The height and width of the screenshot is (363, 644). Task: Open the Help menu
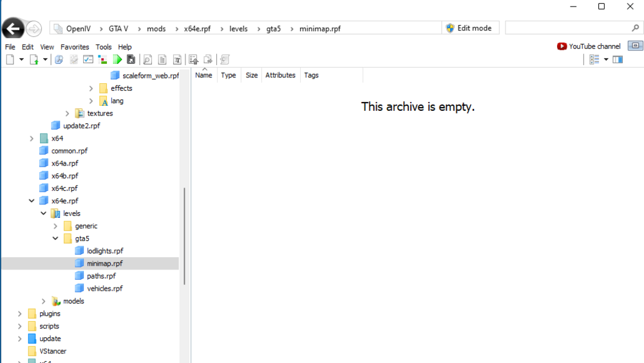pos(125,47)
